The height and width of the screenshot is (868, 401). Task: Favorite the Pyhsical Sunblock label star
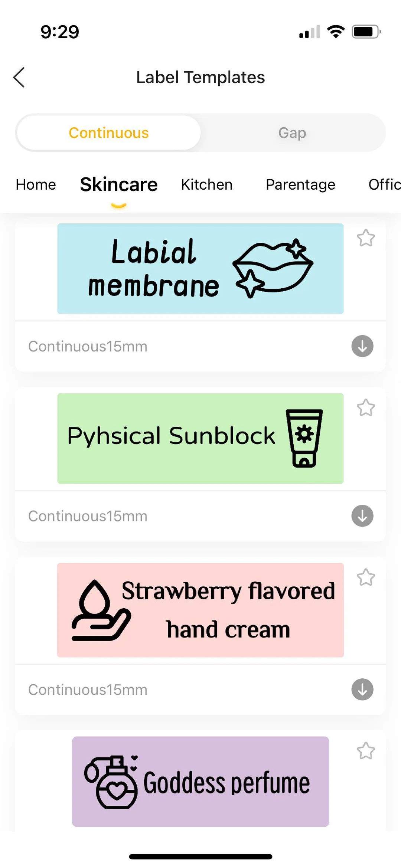pyautogui.click(x=366, y=408)
